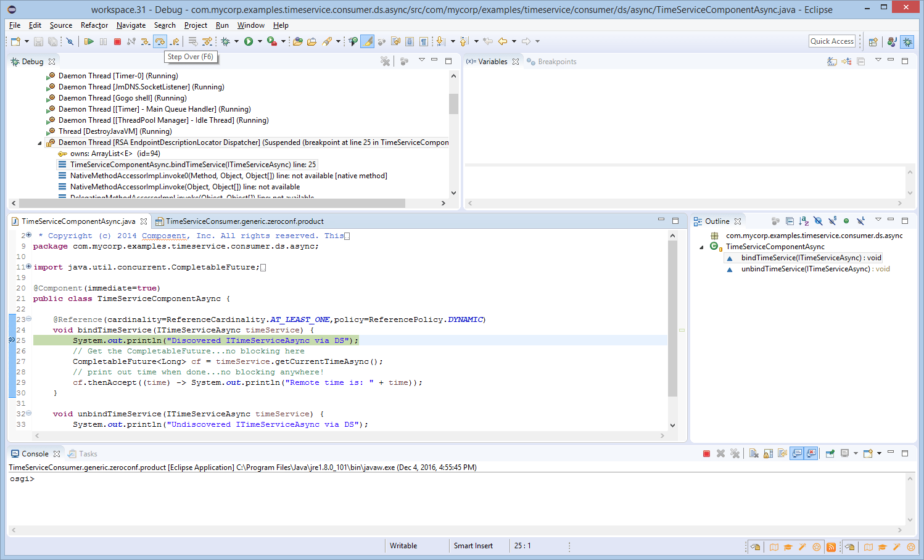Open the Debug launch dropdown arrow

click(236, 41)
